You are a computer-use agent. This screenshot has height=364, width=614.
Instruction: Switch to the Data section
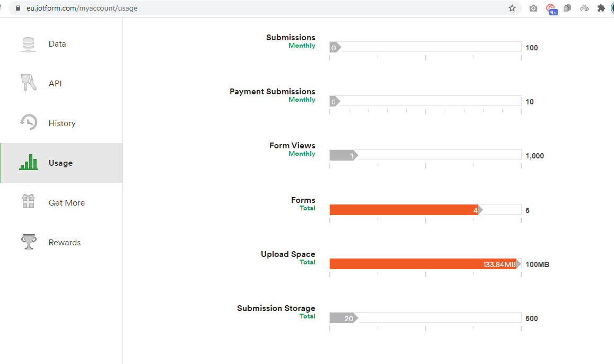point(57,43)
